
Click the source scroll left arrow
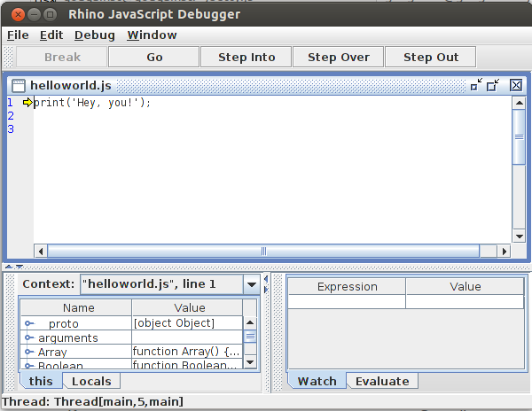[41, 252]
